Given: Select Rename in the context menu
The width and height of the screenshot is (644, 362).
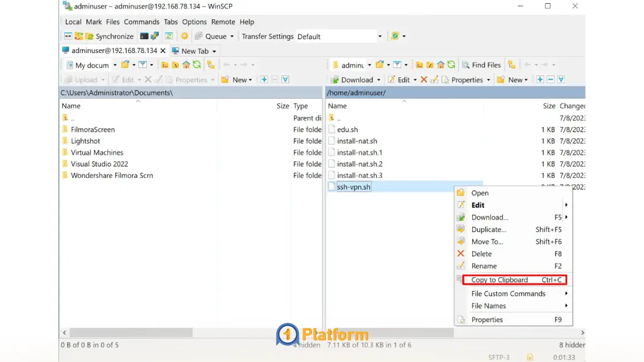Looking at the screenshot, I should point(484,266).
